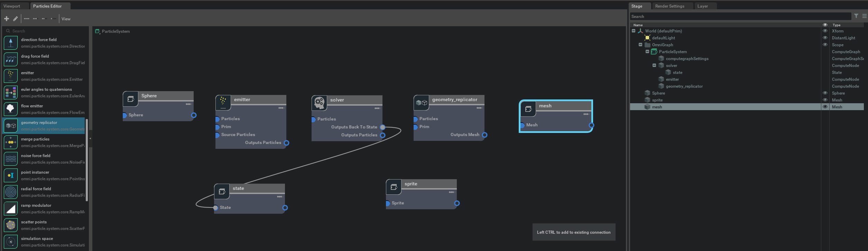This screenshot has width=868, height=251.
Task: Click the solver node gear-head icon
Action: pos(319,103)
